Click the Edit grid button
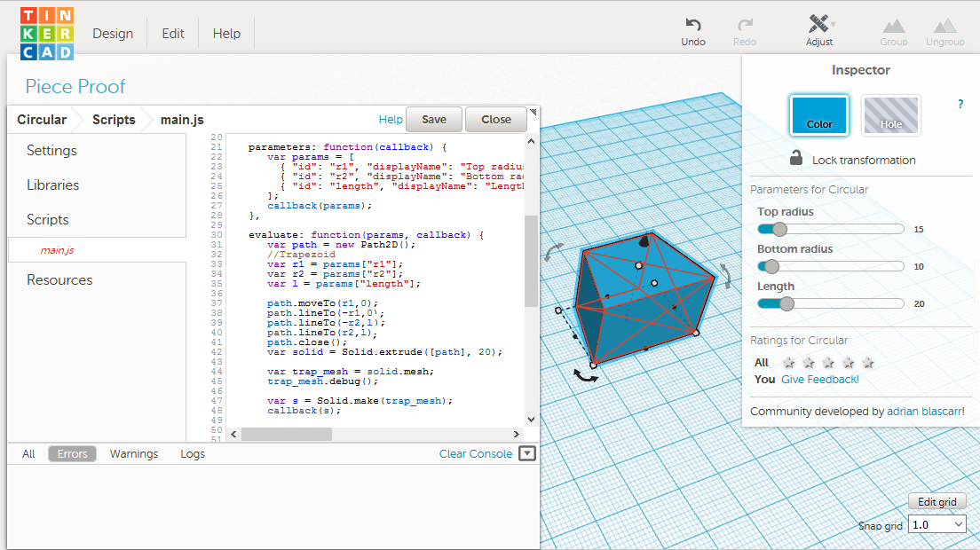 pos(937,502)
